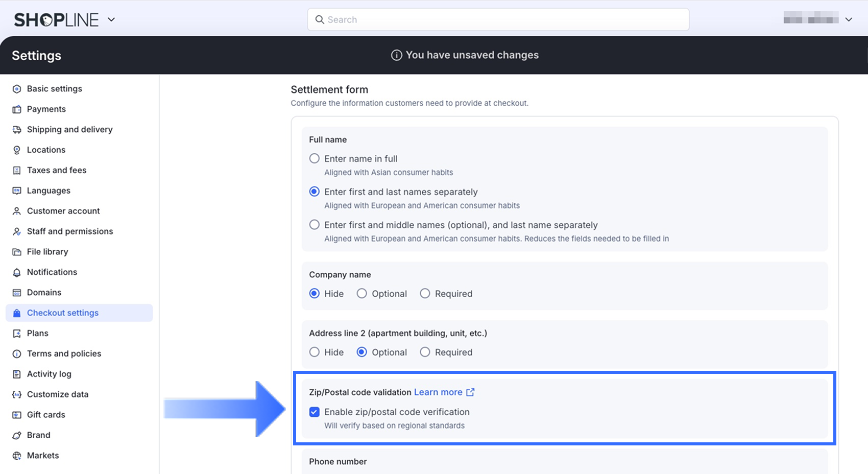868x474 pixels.
Task: Click the Notifications bell icon
Action: point(17,272)
